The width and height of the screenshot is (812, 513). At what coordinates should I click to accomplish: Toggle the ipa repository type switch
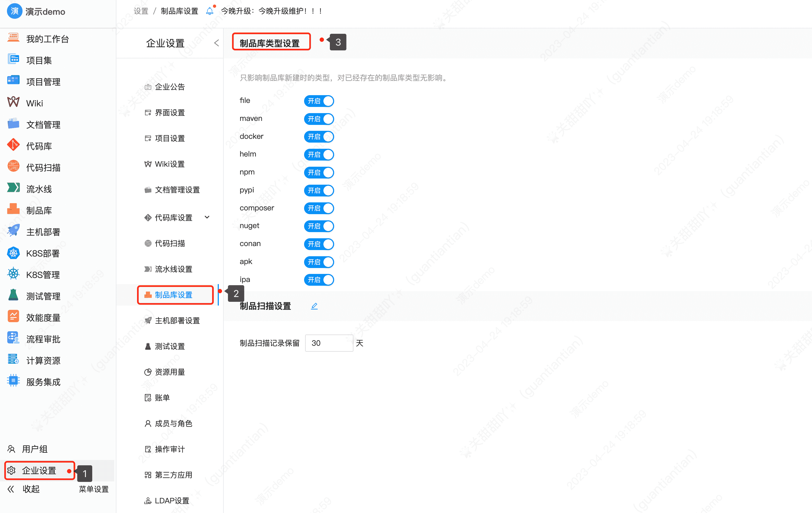[x=319, y=280]
